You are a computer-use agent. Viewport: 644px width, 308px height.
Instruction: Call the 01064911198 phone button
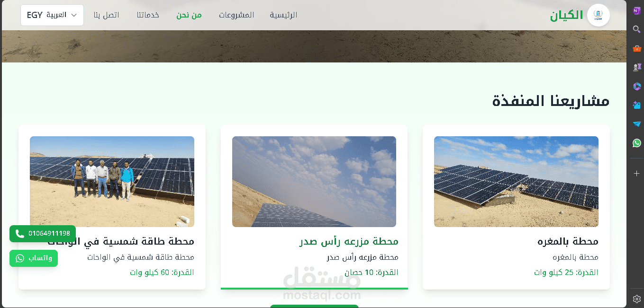coord(43,234)
